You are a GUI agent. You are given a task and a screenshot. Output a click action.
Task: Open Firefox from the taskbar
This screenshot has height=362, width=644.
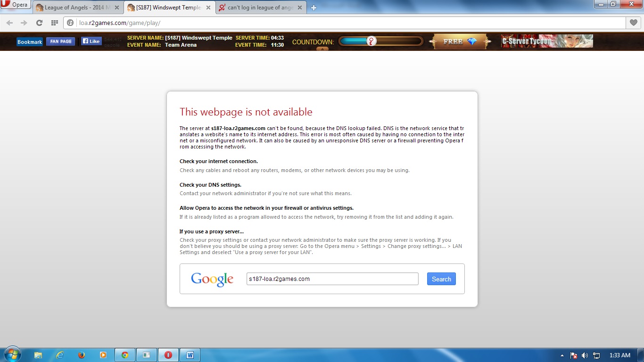pos(82,355)
